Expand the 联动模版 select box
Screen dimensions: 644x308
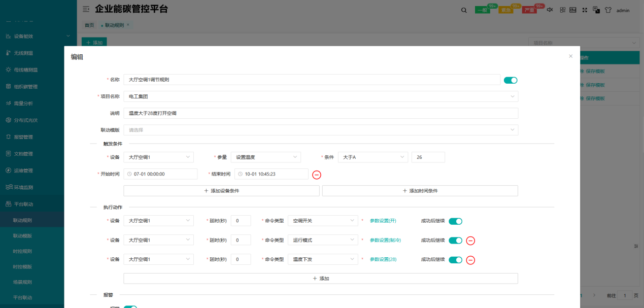point(321,130)
